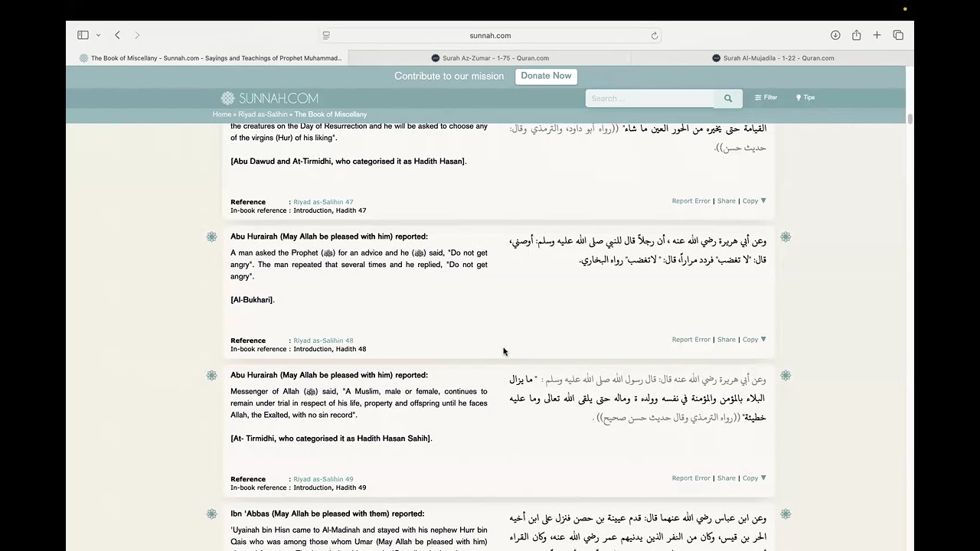
Task: Click the Safari share icon
Action: coord(856,35)
